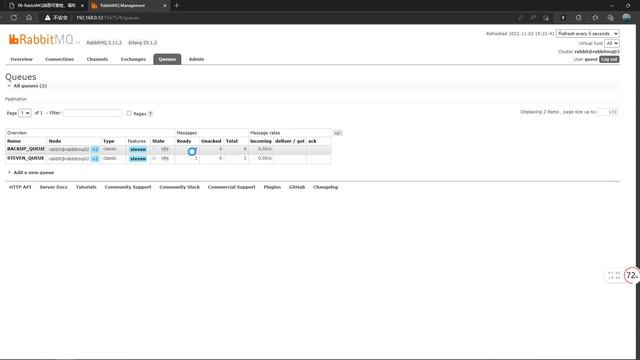
Task: Open browser favorites star icon
Action: coord(595,18)
